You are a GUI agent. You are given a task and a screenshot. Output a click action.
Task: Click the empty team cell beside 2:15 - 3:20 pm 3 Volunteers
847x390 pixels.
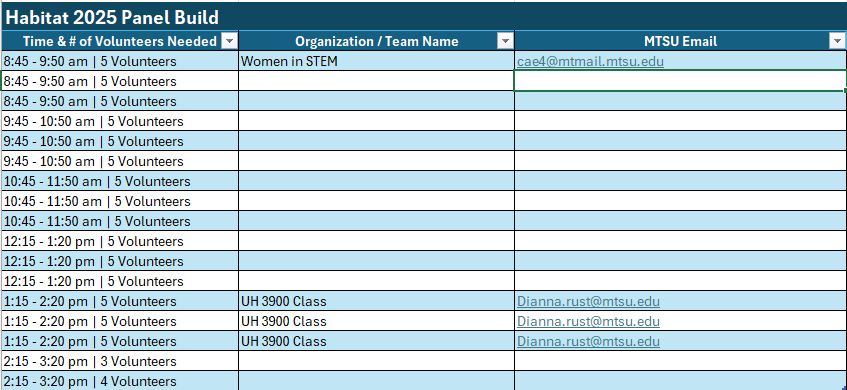[x=376, y=361]
